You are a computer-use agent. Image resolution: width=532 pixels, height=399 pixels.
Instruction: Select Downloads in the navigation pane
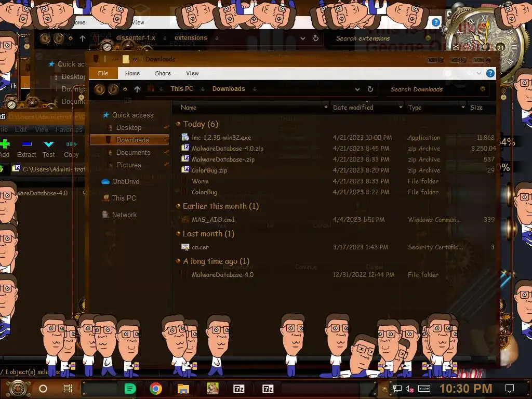pos(129,140)
